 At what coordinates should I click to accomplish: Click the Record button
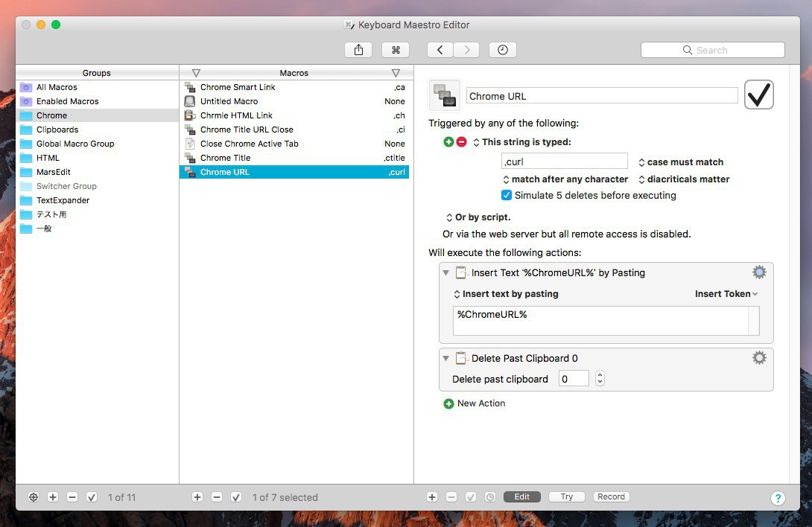(611, 496)
